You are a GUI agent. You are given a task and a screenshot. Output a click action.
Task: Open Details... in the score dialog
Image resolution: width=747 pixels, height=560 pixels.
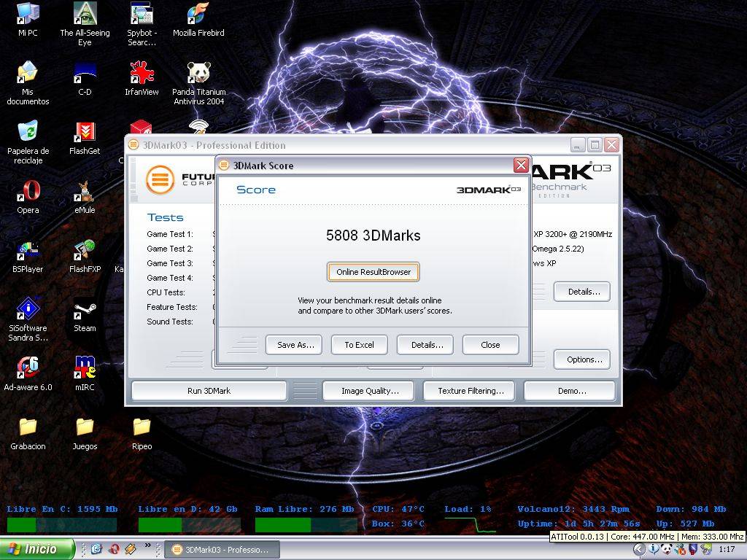[425, 345]
